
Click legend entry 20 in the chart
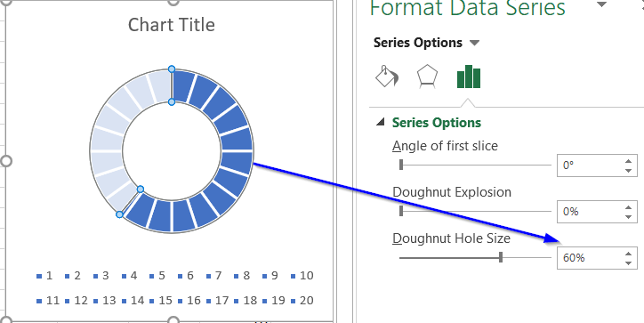302,301
